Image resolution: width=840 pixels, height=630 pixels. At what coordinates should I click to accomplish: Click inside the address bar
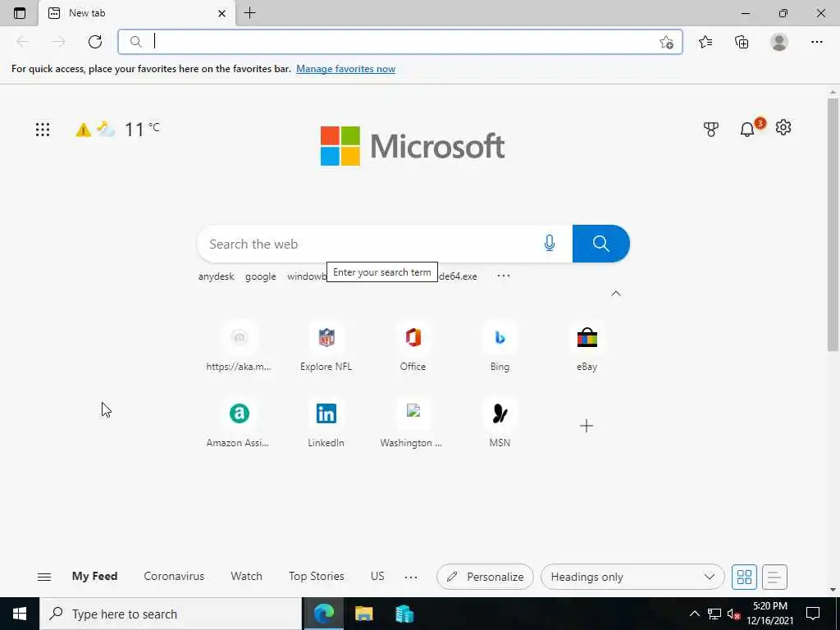pos(399,42)
